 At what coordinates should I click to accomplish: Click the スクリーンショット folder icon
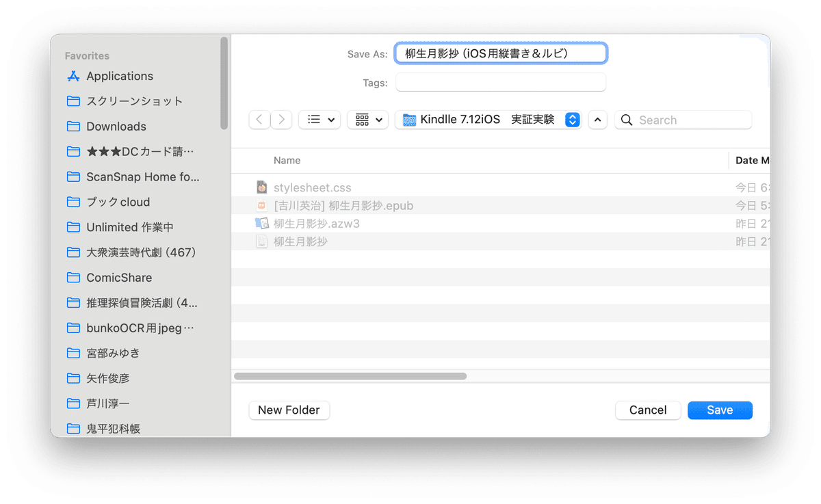(74, 101)
